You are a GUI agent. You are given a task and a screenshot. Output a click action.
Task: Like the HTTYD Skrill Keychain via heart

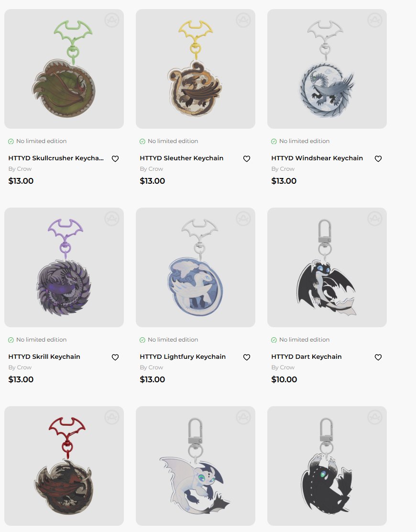(x=115, y=357)
